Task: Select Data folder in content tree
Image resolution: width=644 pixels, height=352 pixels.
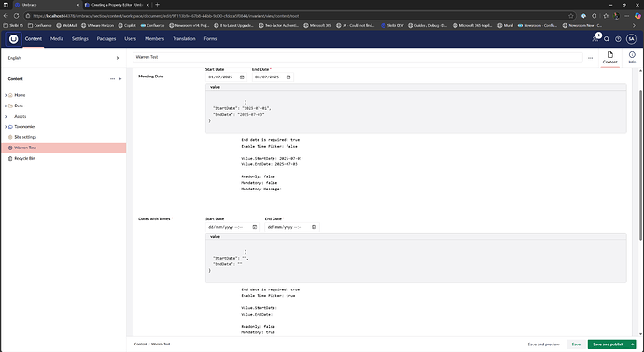Action: click(19, 106)
